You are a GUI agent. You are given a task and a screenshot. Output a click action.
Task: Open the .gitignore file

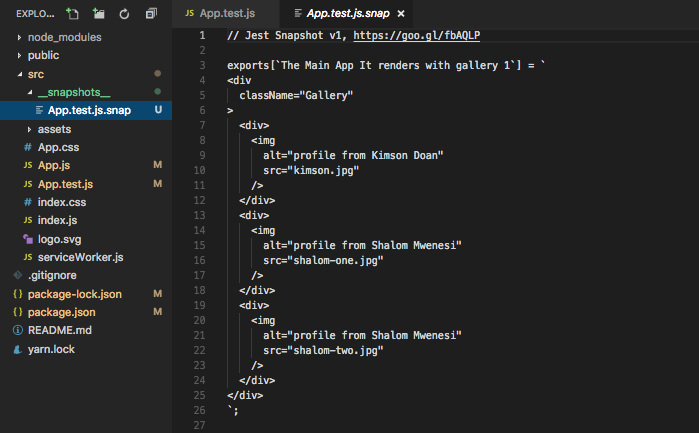(52, 276)
